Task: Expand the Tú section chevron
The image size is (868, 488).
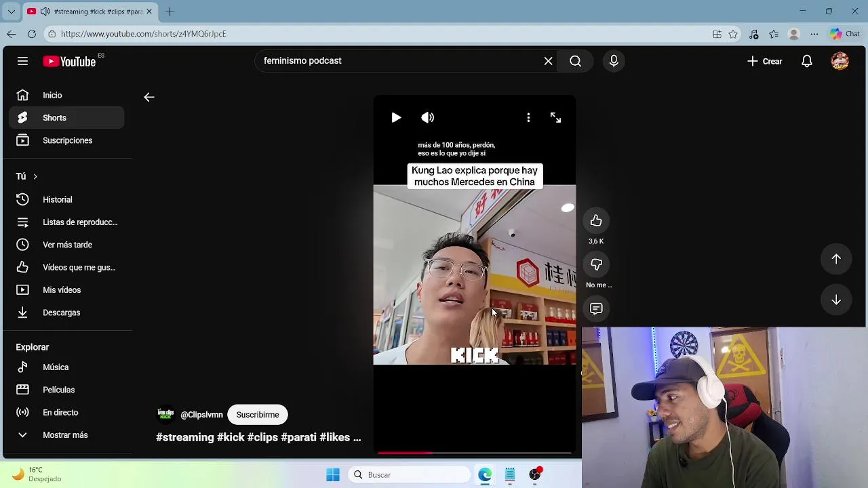Action: coord(35,176)
